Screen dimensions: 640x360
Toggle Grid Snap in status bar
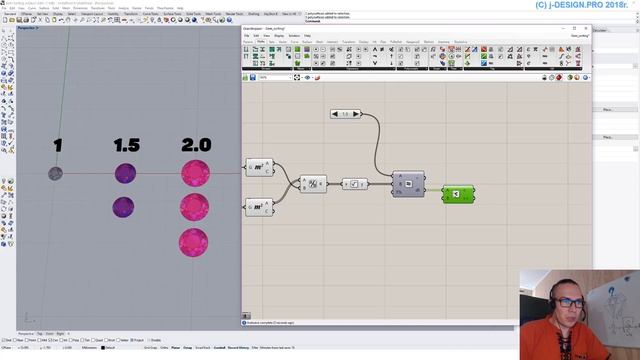pos(151,348)
